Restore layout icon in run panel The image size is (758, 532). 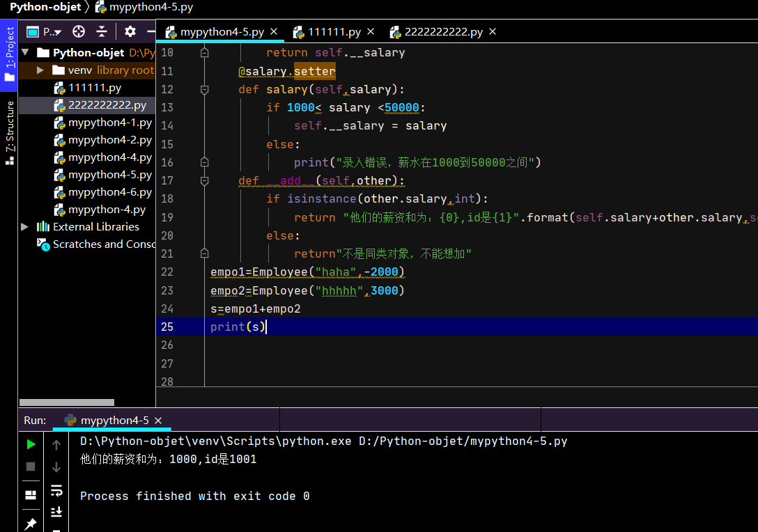click(x=31, y=495)
